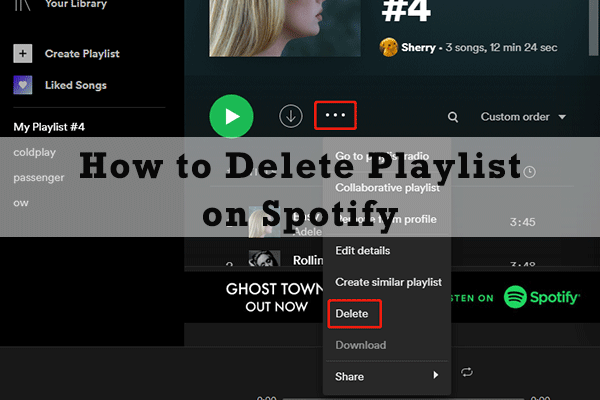
Task: Open Liked Songs via heart icon
Action: click(x=24, y=85)
